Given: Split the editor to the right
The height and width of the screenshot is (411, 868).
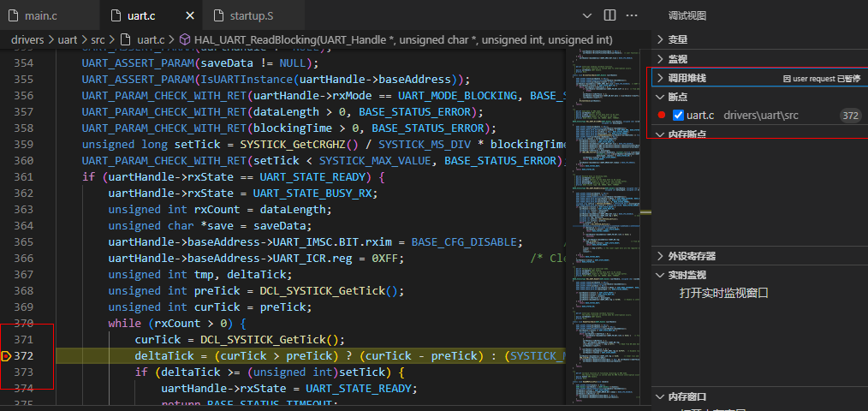Looking at the screenshot, I should click(609, 15).
